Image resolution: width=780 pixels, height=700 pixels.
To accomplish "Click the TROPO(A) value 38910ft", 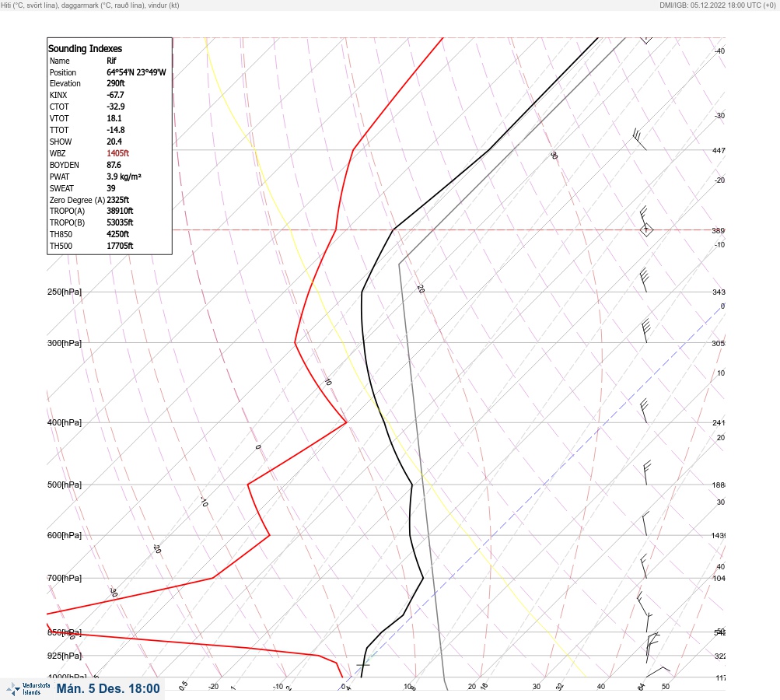I will (x=120, y=211).
